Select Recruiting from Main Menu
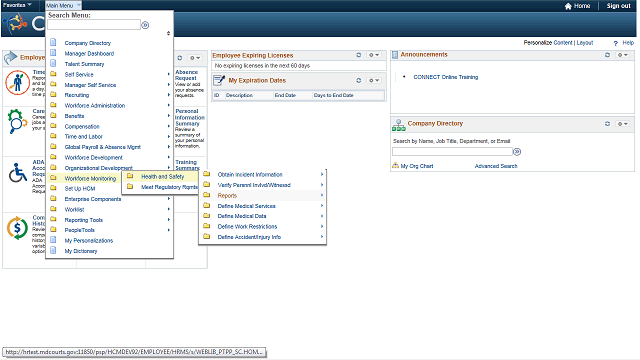 (x=77, y=95)
